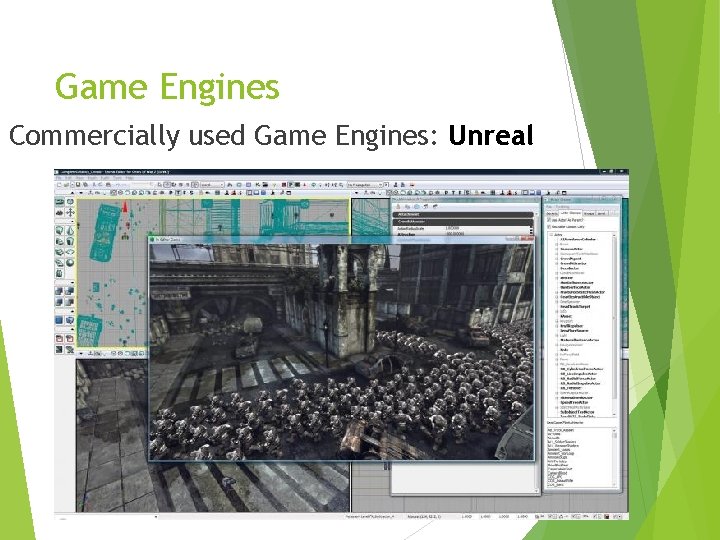Choose the Cone brush primitive

pyautogui.click(x=70, y=230)
